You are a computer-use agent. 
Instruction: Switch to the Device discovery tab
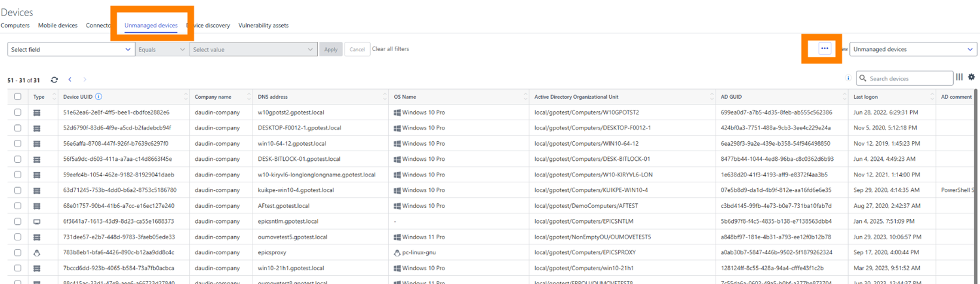point(208,25)
